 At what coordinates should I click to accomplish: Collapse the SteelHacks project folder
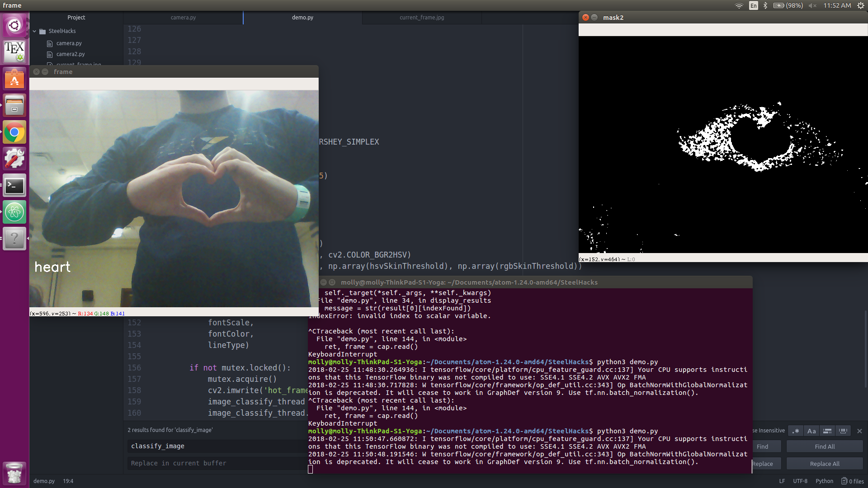click(35, 31)
